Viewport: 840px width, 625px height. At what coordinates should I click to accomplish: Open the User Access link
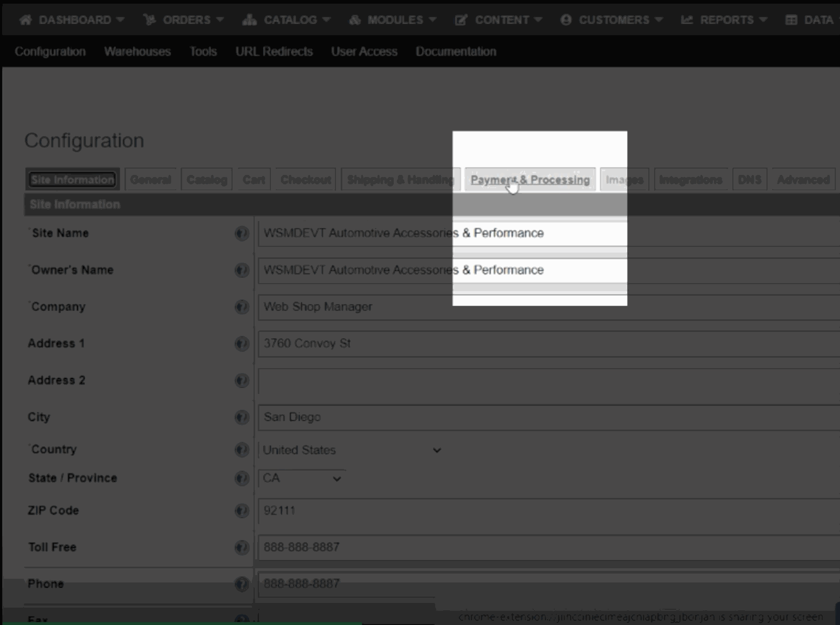pyautogui.click(x=364, y=51)
